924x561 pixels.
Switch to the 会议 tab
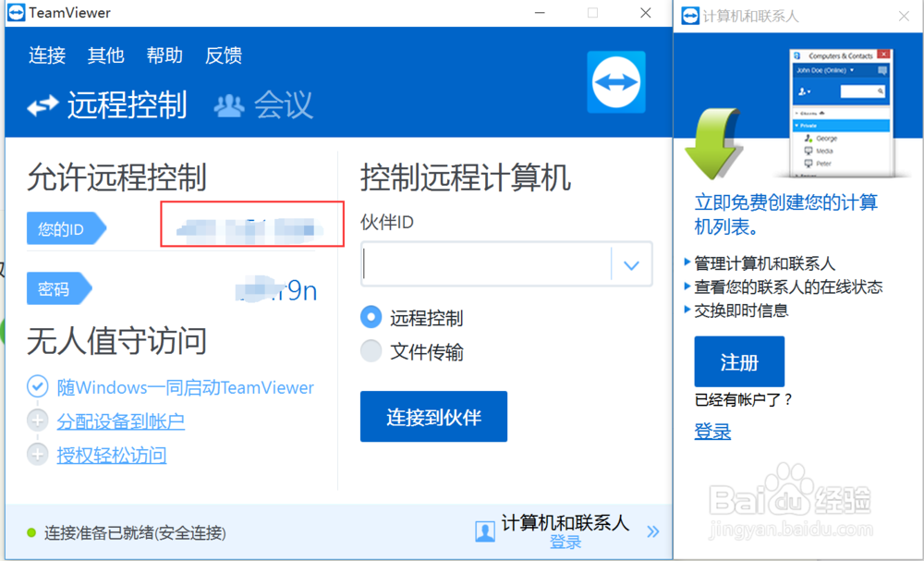(x=284, y=104)
